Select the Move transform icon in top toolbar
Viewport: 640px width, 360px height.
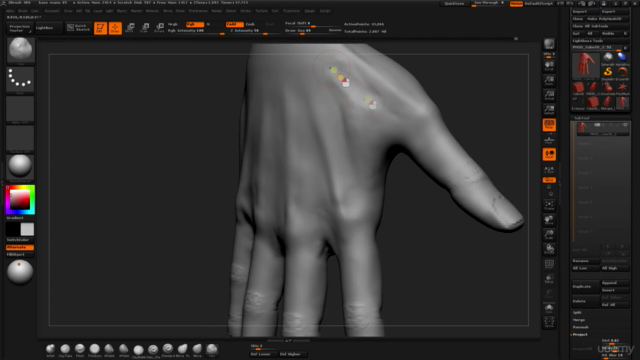point(130,28)
